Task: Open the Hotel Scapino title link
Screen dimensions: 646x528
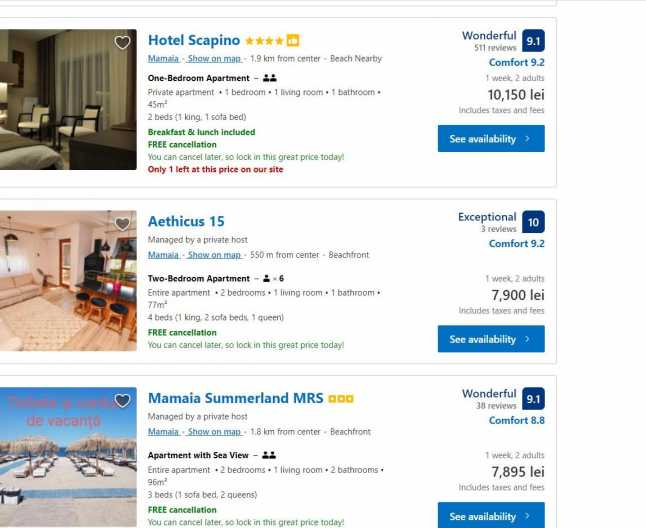Action: tap(194, 41)
